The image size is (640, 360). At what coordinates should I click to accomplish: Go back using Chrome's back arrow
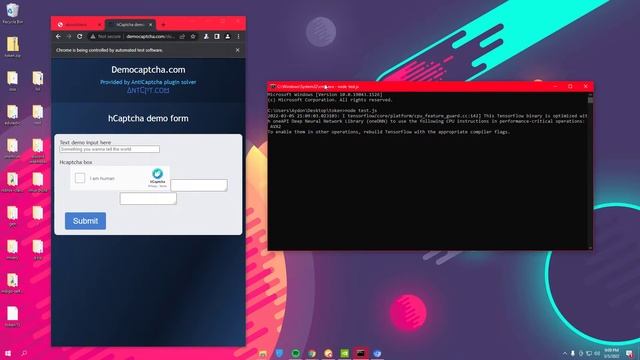pyautogui.click(x=58, y=36)
